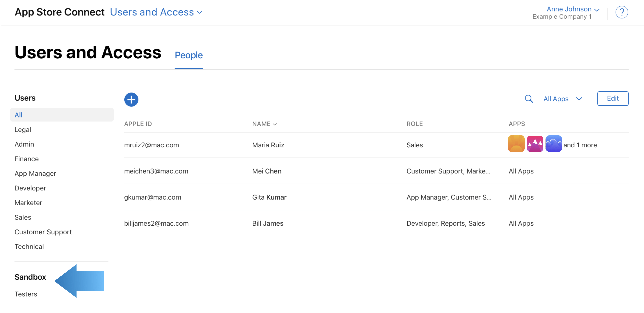644x313 pixels.
Task: Select Testers under Sandbox
Action: pos(26,294)
